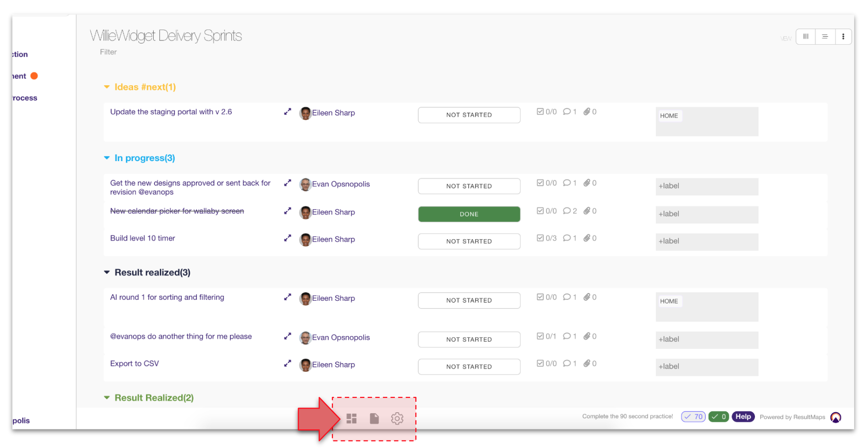
Task: Collapse the 'In progress(3)' section
Action: point(107,158)
